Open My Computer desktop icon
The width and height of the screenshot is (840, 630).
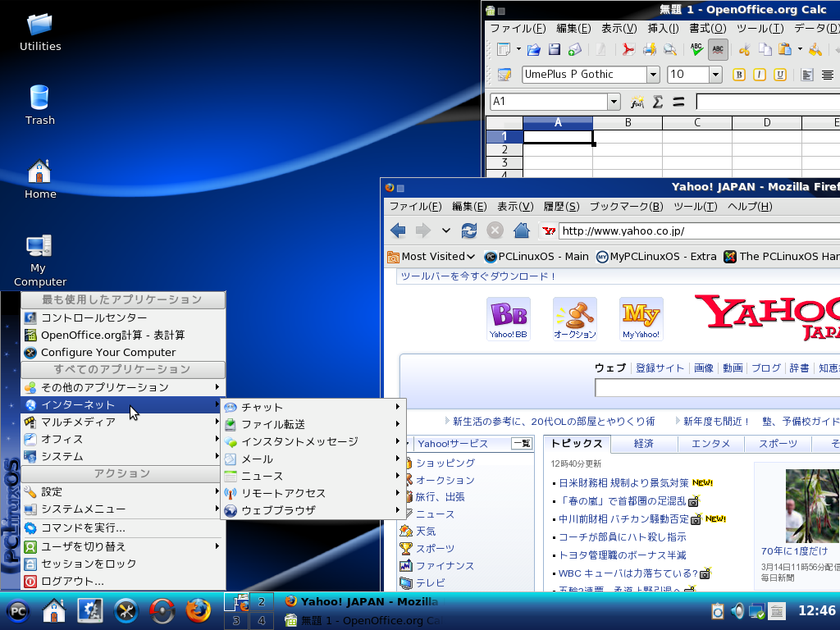point(39,260)
